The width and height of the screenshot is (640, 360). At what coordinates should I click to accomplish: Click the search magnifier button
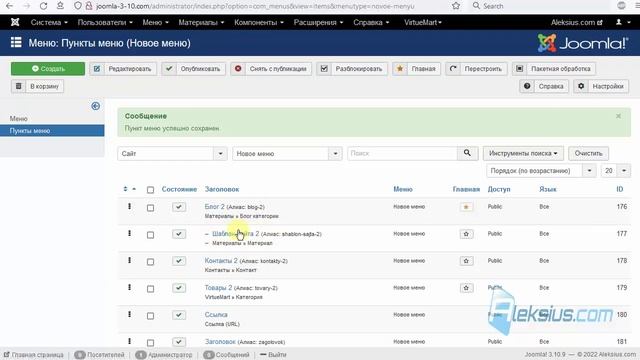click(x=467, y=153)
